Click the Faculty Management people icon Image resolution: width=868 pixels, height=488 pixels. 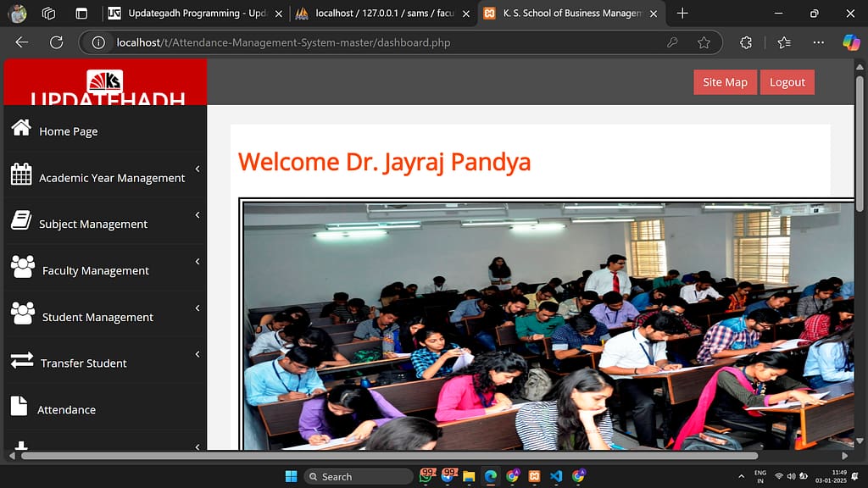pos(23,268)
